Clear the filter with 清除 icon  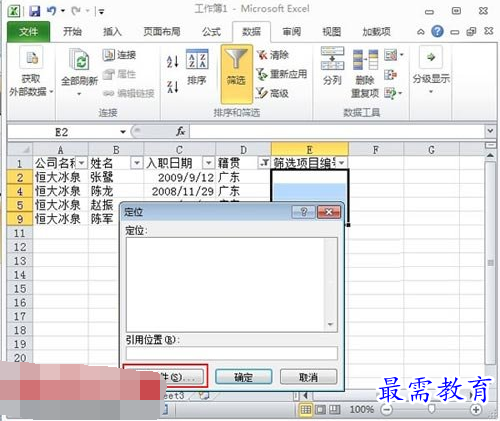(262, 55)
